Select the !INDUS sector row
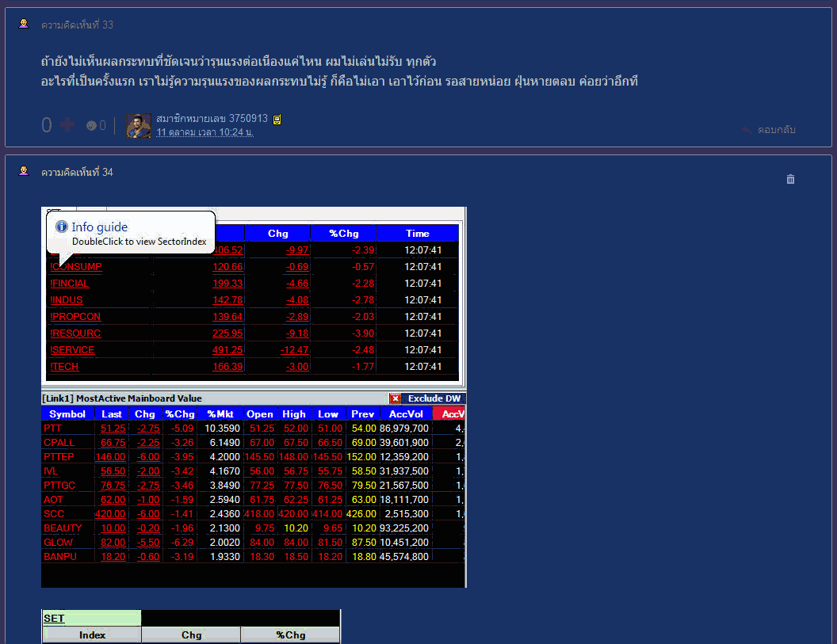 (253, 300)
